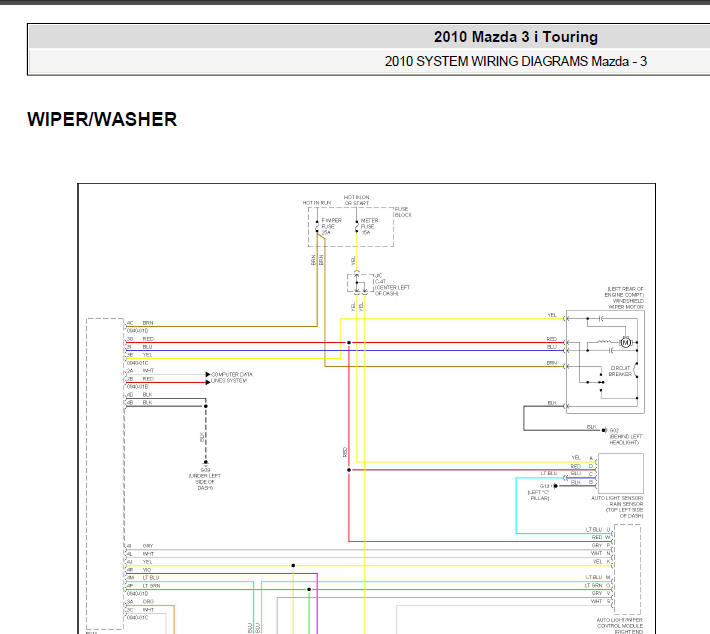Click the YEL wire label at wiper motor

(552, 315)
